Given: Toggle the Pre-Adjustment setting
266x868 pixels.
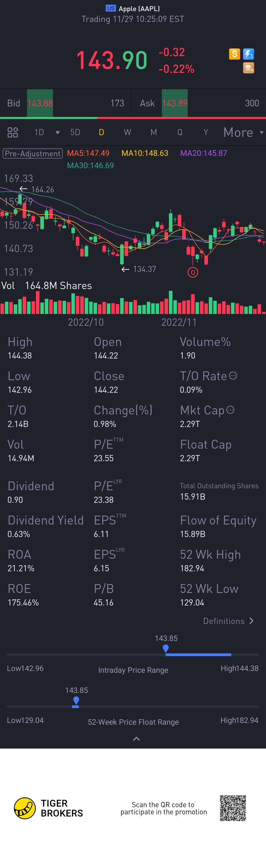Looking at the screenshot, I should click(33, 154).
